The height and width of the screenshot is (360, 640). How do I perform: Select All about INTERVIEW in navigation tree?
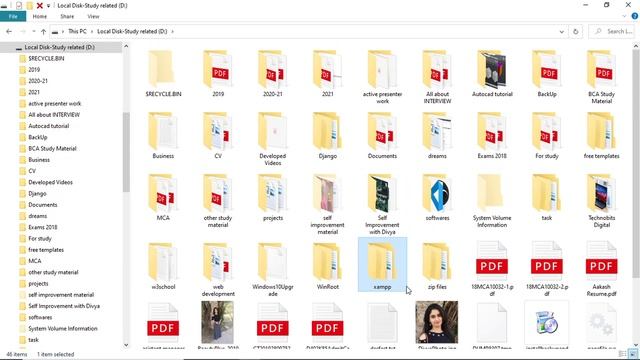[54, 115]
